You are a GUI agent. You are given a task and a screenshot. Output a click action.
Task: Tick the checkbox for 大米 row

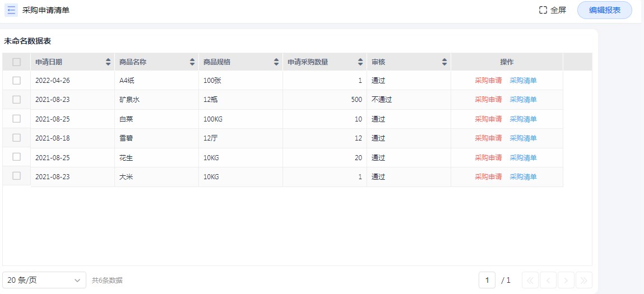point(17,176)
